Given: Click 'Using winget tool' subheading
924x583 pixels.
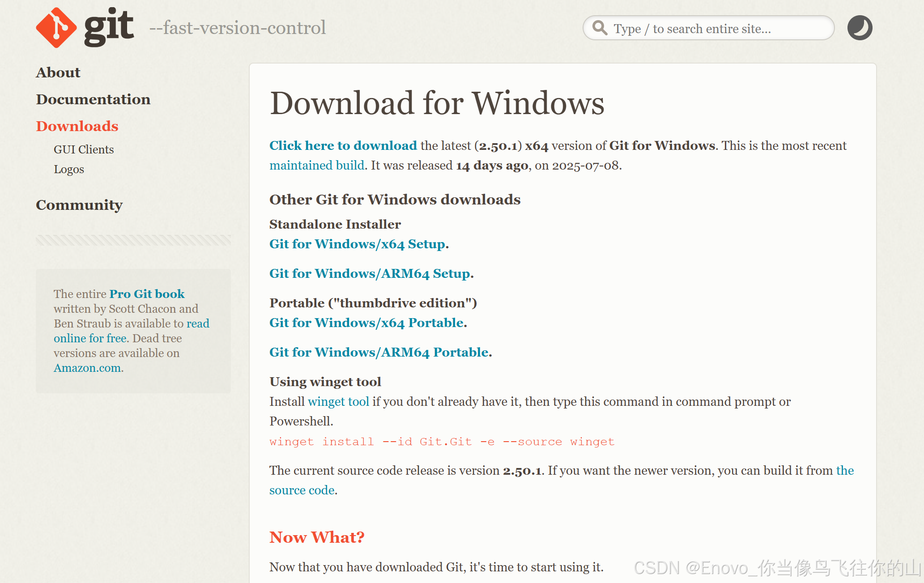Looking at the screenshot, I should click(x=325, y=382).
